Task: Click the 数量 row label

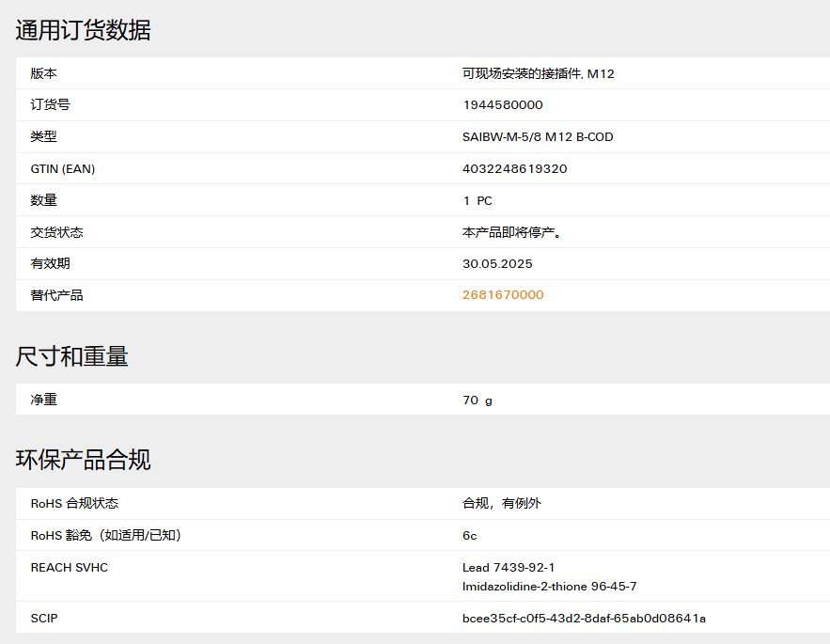Action: (x=43, y=200)
